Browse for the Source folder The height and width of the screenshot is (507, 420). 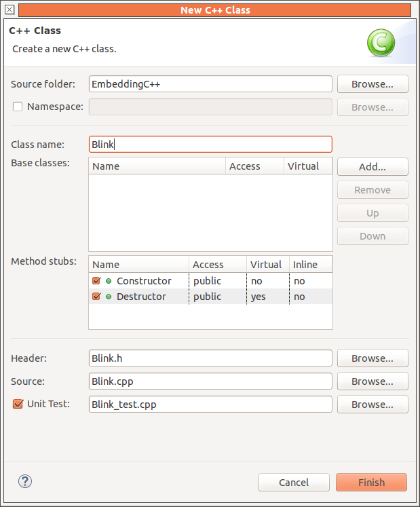[373, 84]
